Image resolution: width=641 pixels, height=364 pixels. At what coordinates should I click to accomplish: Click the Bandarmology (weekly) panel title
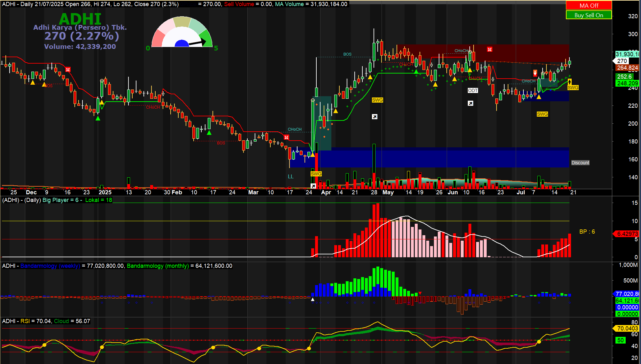click(x=50, y=266)
